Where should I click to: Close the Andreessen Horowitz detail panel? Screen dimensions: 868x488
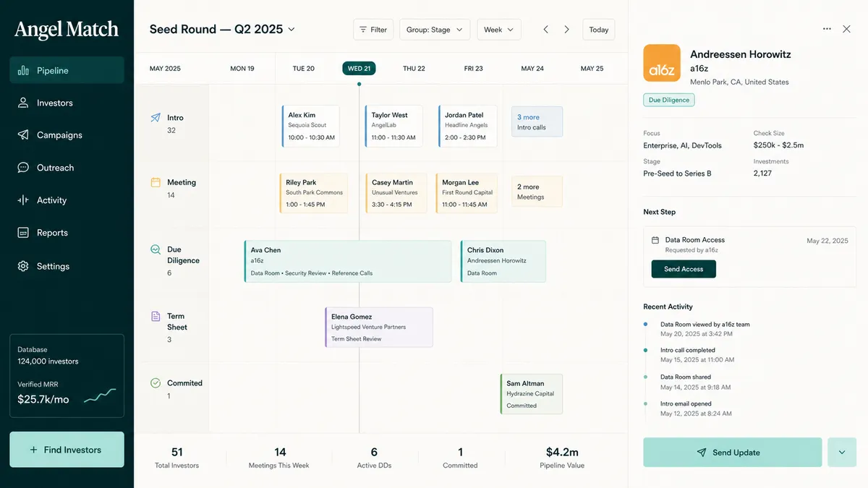846,29
